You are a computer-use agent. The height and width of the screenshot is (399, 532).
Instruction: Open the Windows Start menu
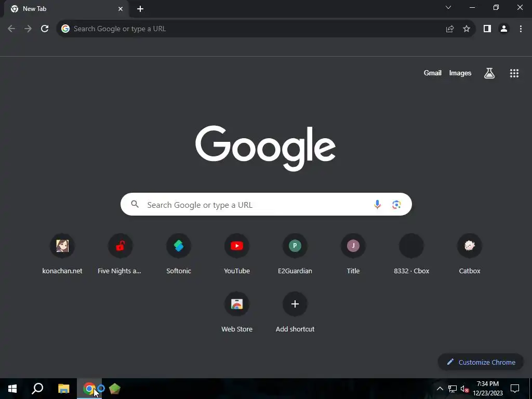click(12, 389)
